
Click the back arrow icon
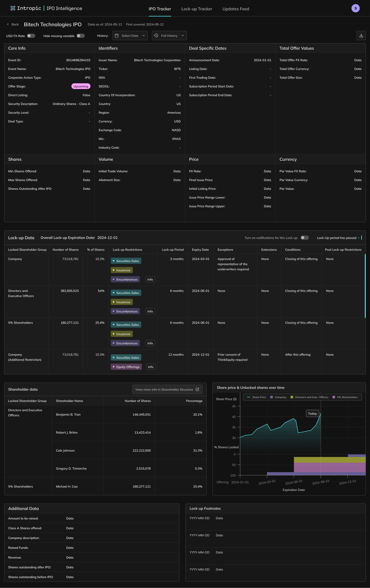[8, 24]
